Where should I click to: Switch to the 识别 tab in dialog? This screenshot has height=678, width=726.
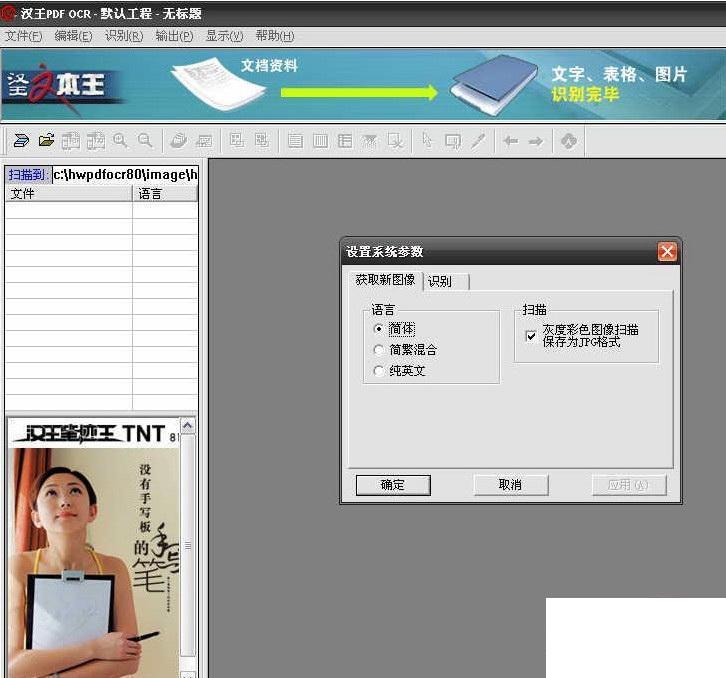pos(445,282)
